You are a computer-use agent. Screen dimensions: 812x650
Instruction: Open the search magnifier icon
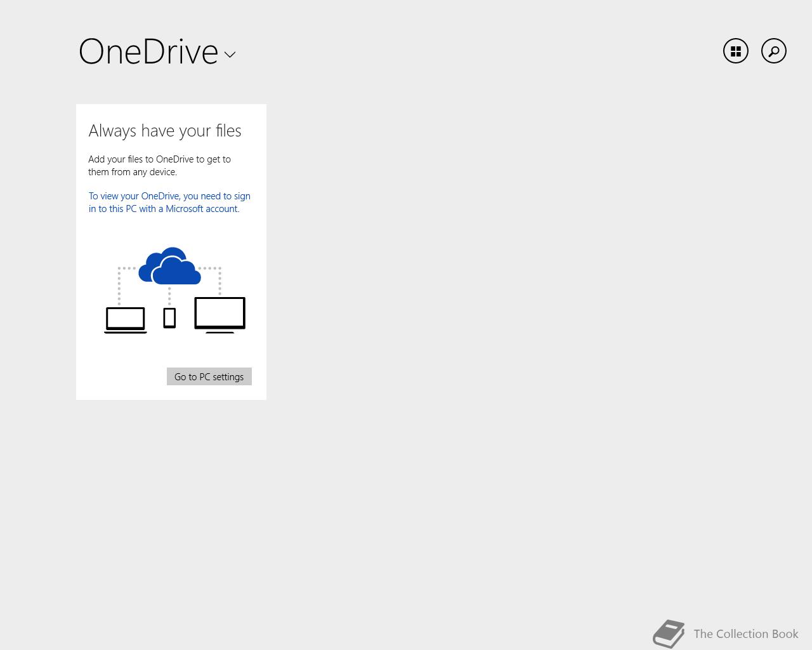[774, 51]
